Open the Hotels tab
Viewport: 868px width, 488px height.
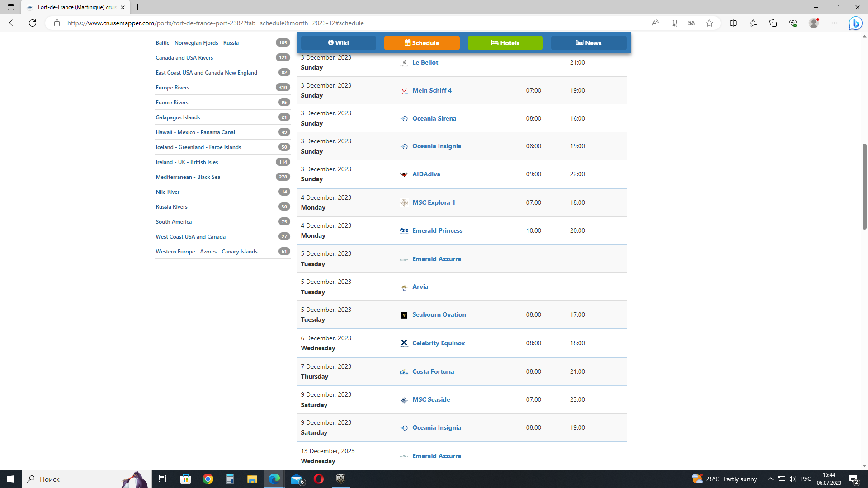coord(505,43)
